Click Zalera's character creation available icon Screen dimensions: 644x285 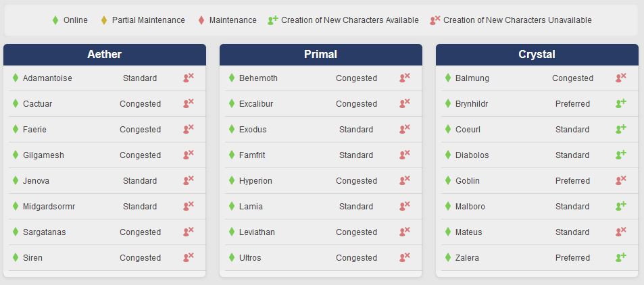[620, 258]
